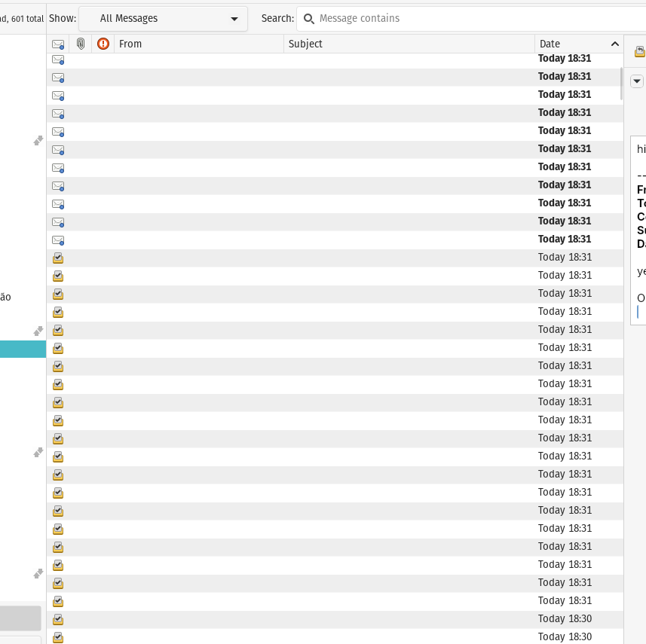
Task: Click the bottommost pin icon in the sidebar
Action: point(38,574)
